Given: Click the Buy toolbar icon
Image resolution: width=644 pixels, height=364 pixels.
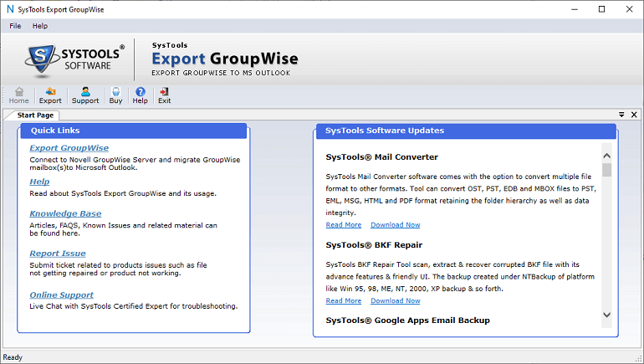Looking at the screenshot, I should coord(115,95).
